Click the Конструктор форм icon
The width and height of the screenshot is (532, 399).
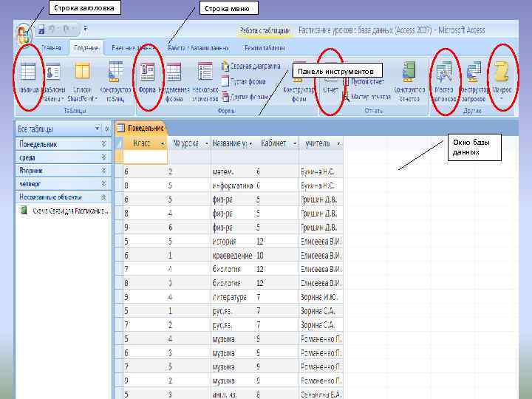[x=299, y=81]
